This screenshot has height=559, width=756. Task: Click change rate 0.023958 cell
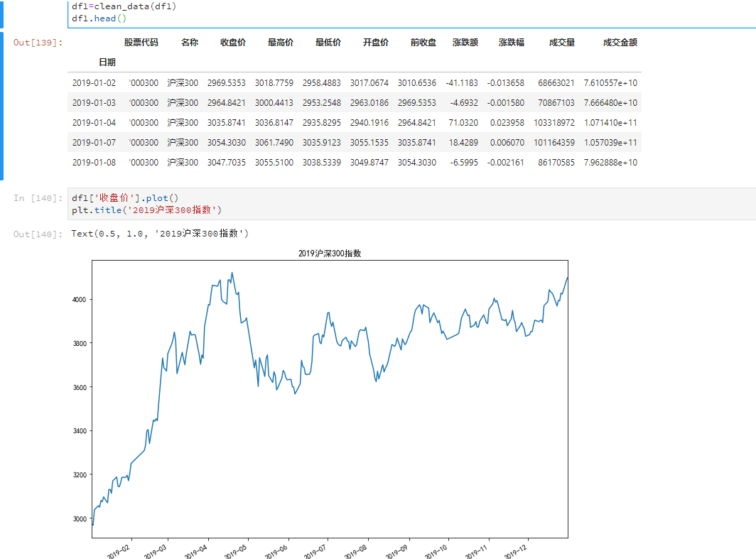coord(507,122)
